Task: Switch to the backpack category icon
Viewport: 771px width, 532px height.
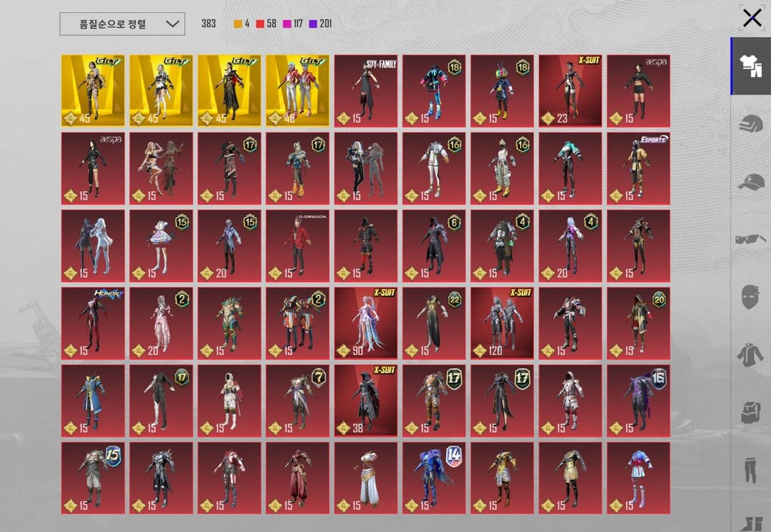Action: coord(750,412)
